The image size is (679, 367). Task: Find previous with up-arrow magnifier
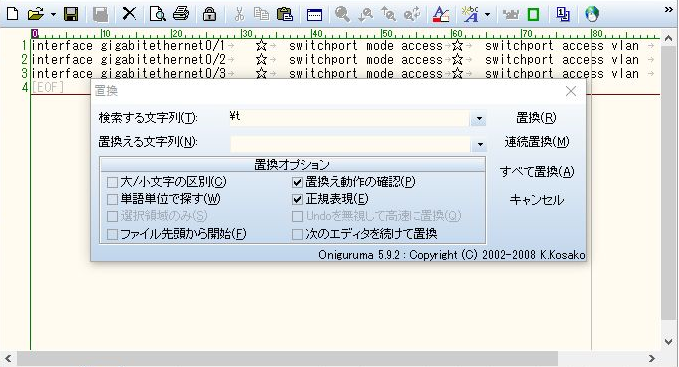click(388, 14)
